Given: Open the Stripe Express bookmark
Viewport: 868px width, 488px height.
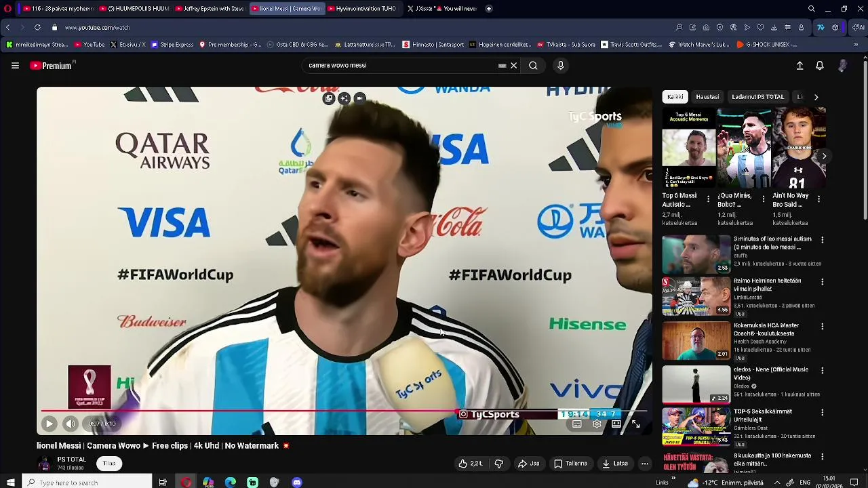Looking at the screenshot, I should click(172, 45).
